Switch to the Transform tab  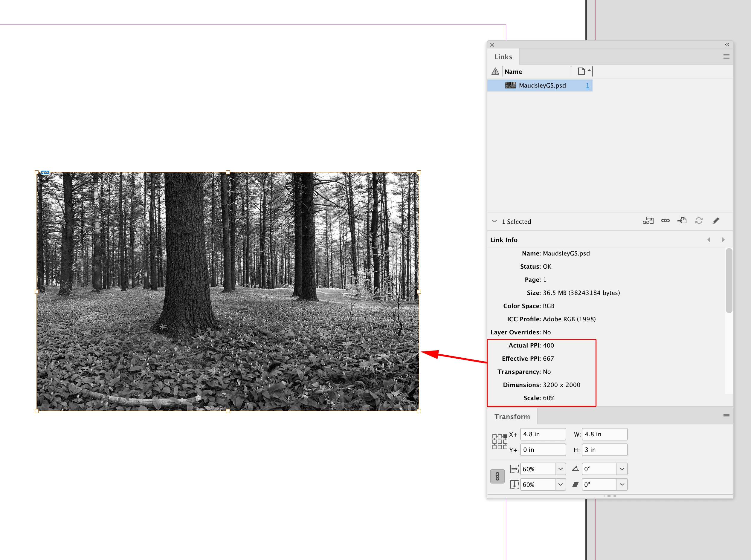[512, 417]
